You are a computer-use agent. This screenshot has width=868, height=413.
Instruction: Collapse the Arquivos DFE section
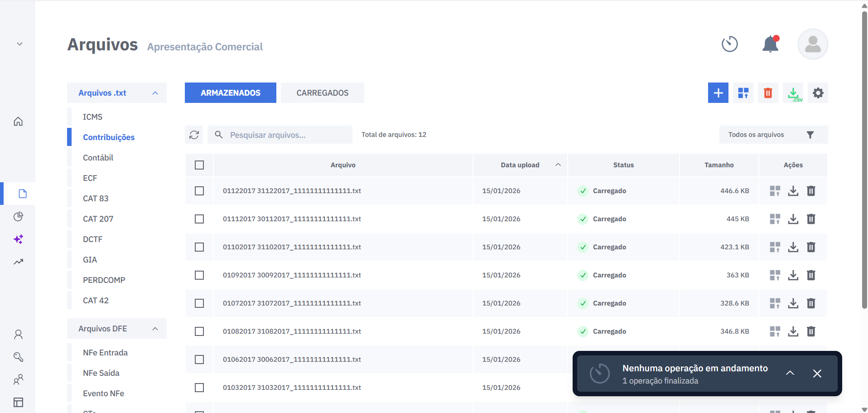click(155, 329)
